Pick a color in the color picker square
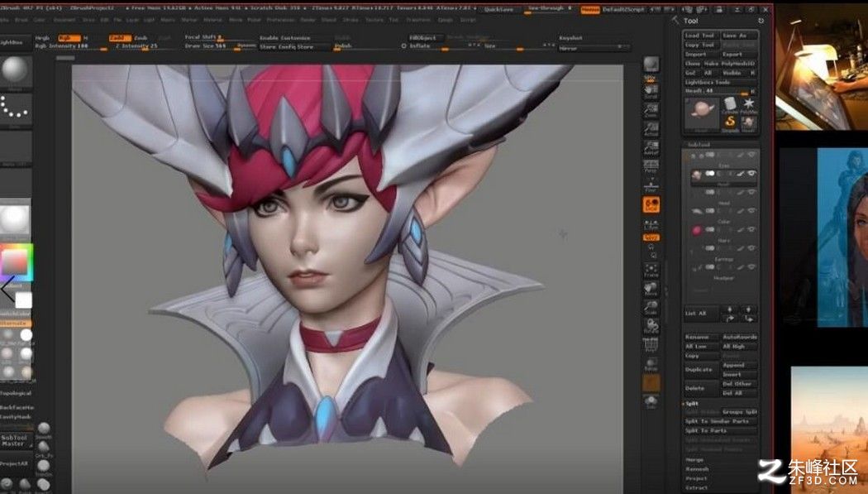This screenshot has width=868, height=494. (x=16, y=262)
